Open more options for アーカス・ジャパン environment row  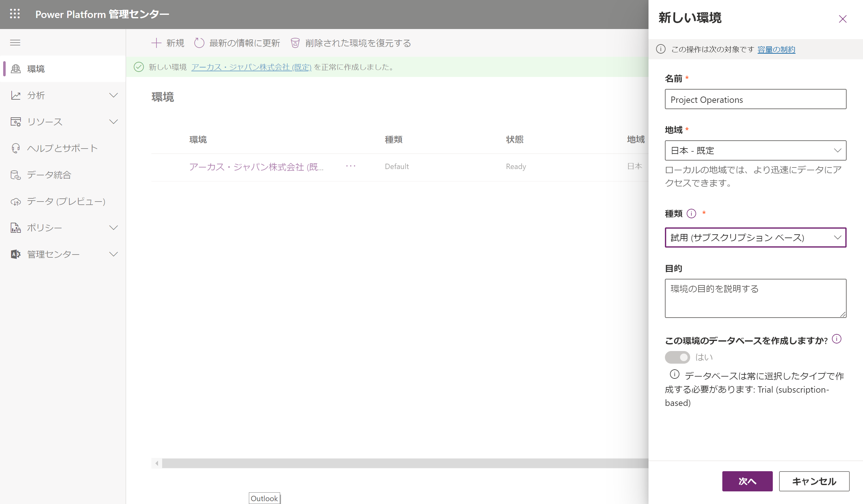pyautogui.click(x=351, y=166)
